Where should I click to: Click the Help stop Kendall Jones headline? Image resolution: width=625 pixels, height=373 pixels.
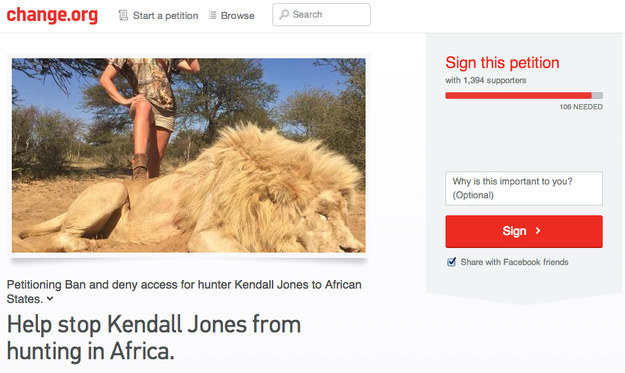(154, 338)
